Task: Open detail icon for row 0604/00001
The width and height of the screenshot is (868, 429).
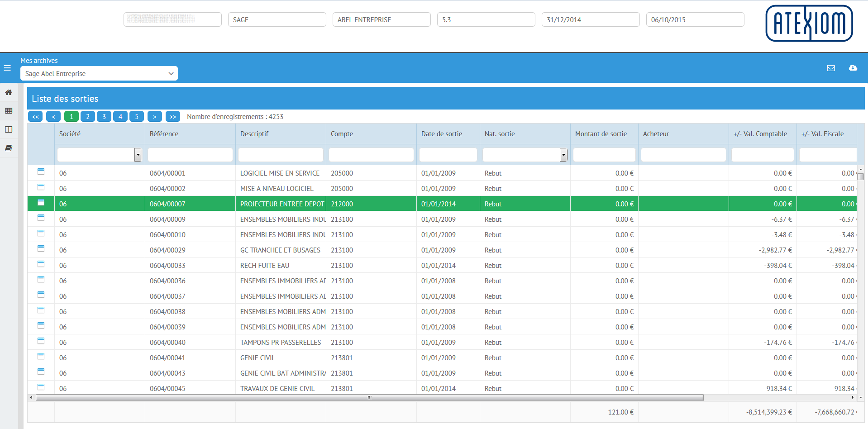Action: click(x=41, y=172)
